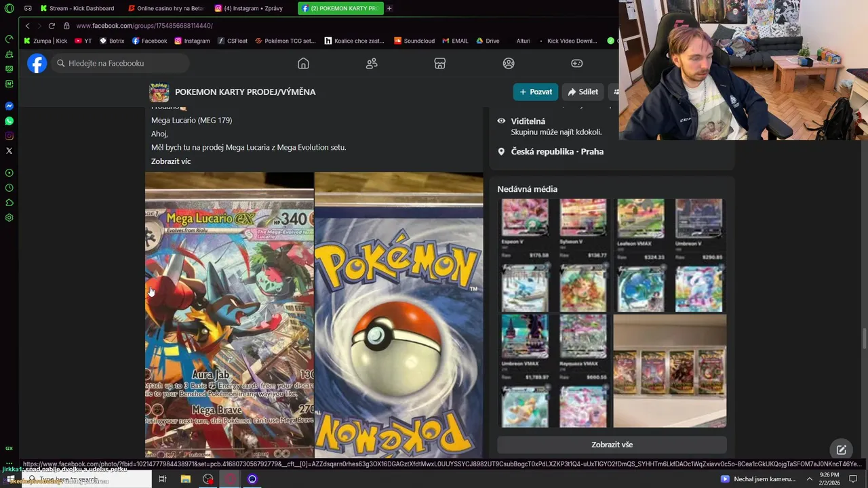Open the Friends icon in Facebook header

[372, 63]
